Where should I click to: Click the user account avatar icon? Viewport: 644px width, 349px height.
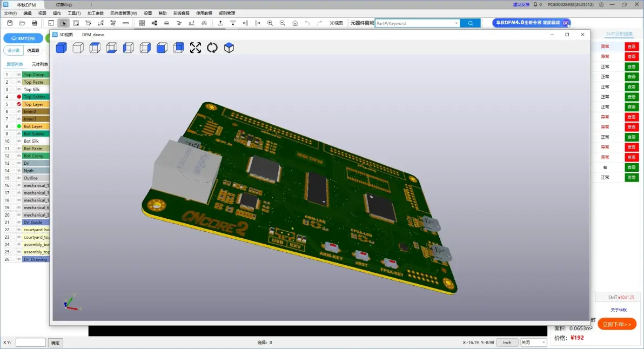[601, 4]
